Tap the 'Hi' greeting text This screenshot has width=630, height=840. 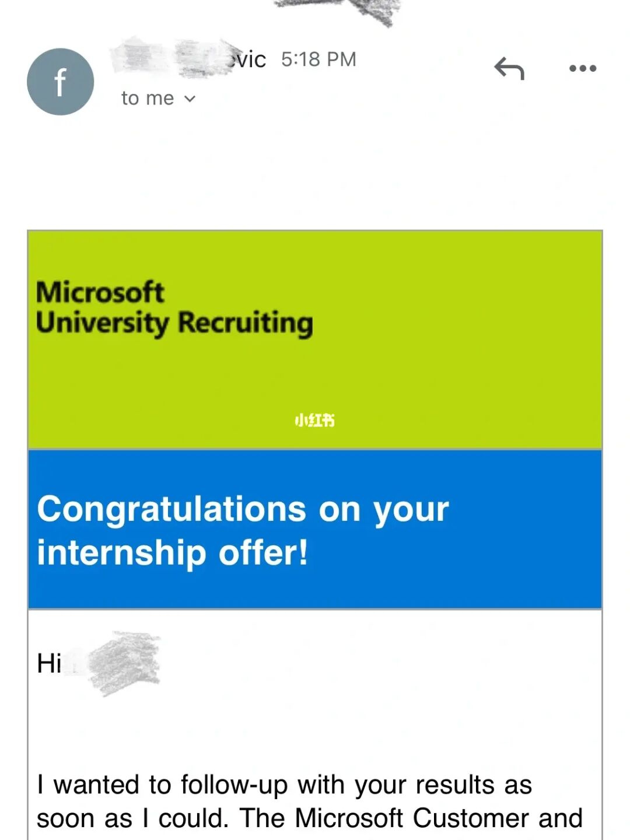(49, 663)
